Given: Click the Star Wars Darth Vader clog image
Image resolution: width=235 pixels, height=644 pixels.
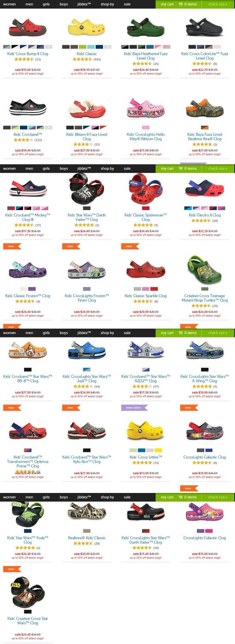Looking at the screenshot, I should coord(87,189).
